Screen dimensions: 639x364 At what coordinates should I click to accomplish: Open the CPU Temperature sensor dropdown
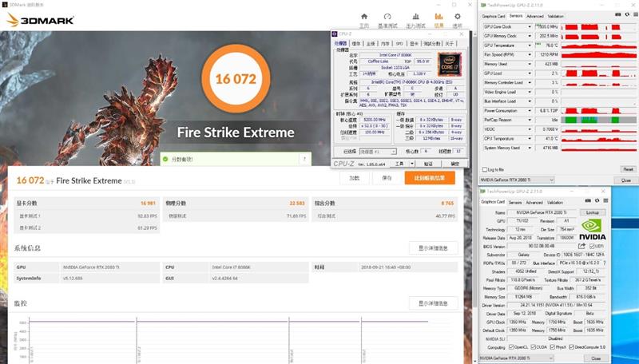[x=530, y=139]
